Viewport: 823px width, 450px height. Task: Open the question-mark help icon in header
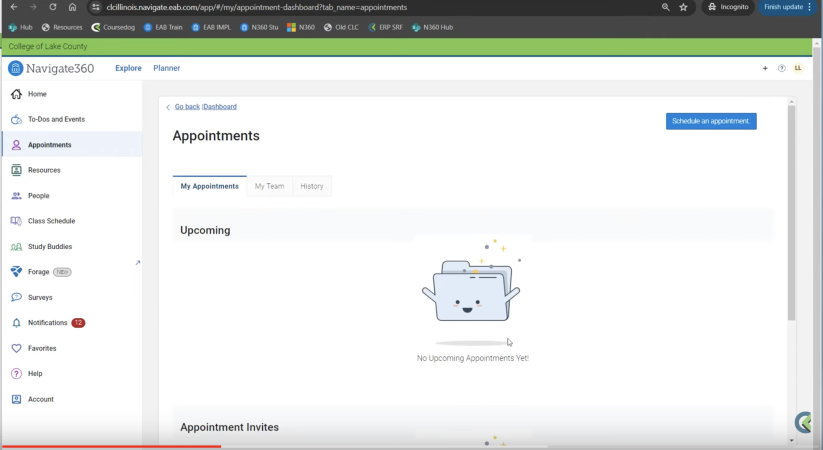(x=781, y=68)
